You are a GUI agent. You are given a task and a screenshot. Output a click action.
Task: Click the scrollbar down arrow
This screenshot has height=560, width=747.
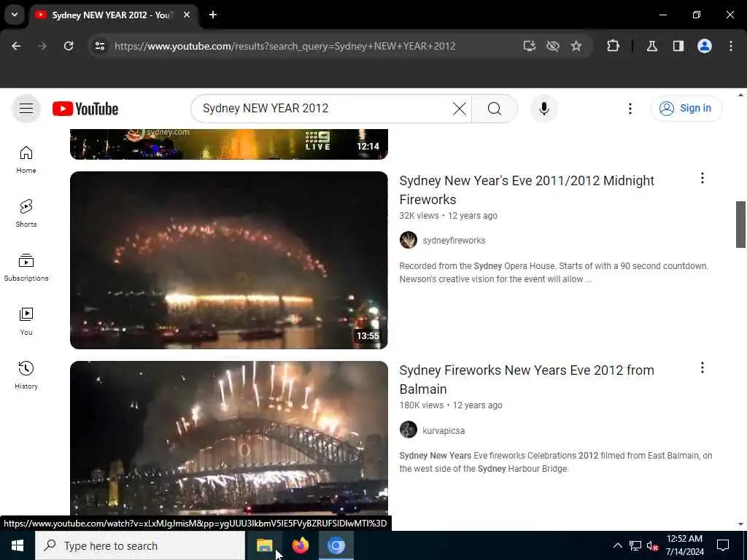(740, 524)
